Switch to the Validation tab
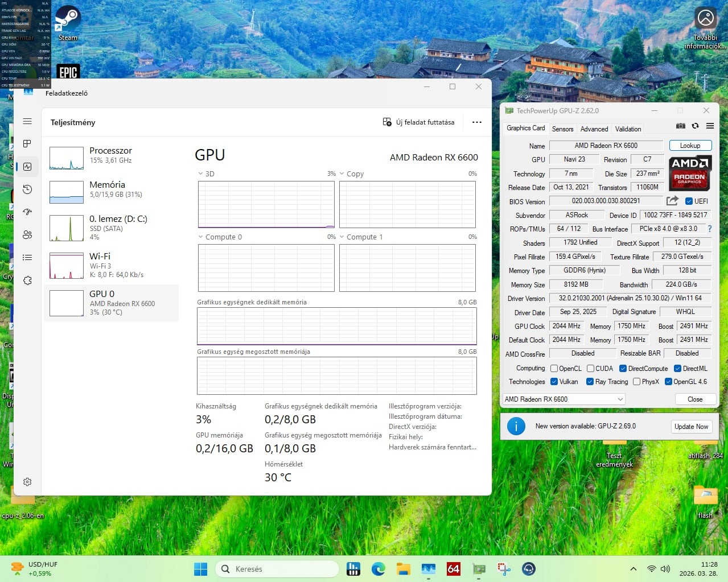The image size is (728, 582). click(x=628, y=129)
